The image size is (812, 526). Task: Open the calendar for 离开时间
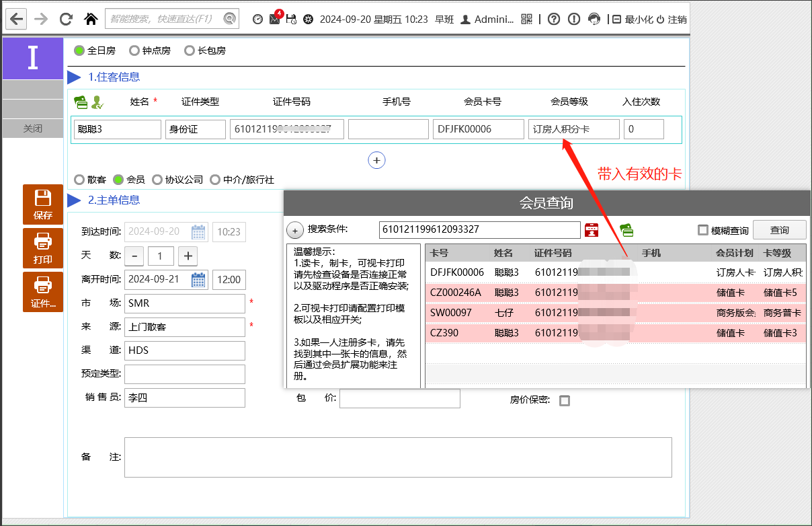tap(198, 279)
